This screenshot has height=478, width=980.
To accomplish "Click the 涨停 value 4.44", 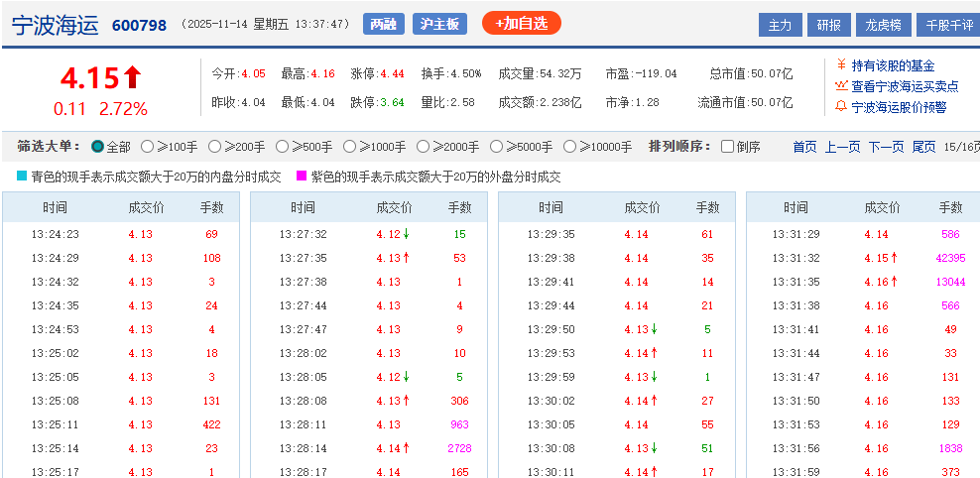I will (392, 73).
